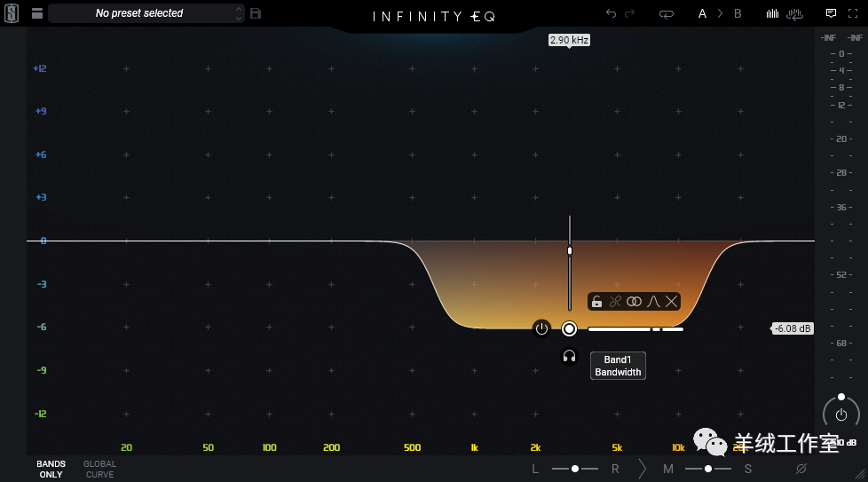This screenshot has height=482, width=868.
Task: Save the preset with the floppy disk icon
Action: 256,13
